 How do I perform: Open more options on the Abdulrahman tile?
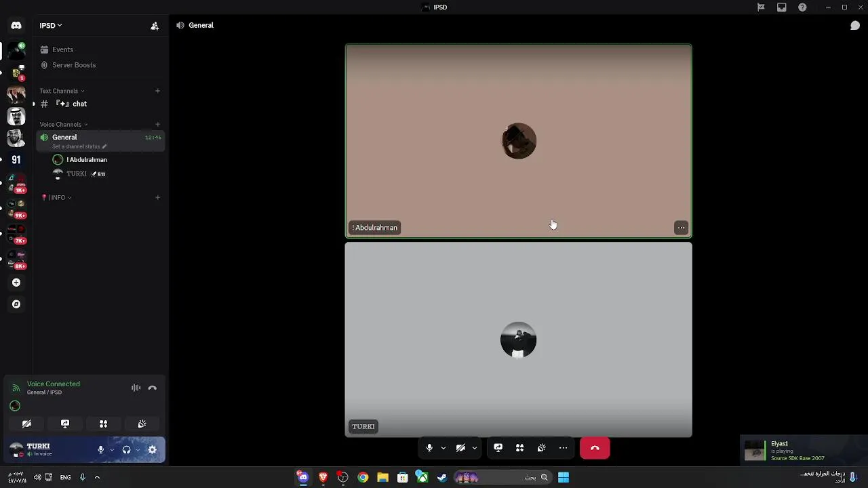click(681, 228)
